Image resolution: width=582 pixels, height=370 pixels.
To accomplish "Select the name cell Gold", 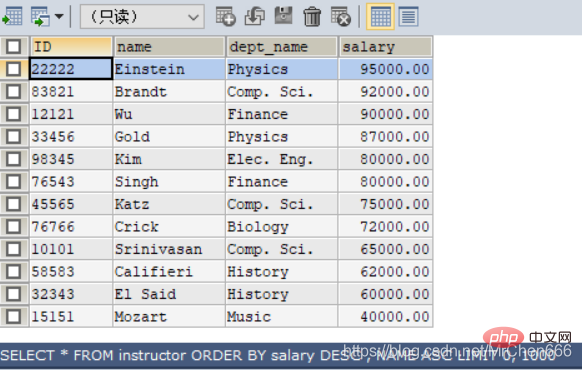I will coord(169,137).
